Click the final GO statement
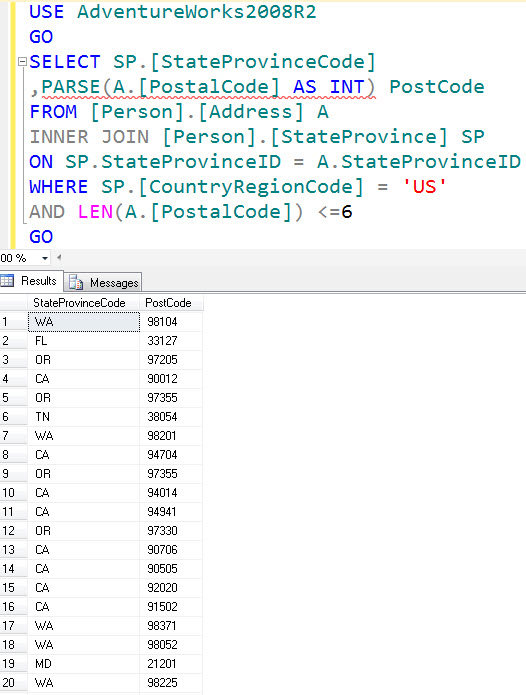Image resolution: width=526 pixels, height=695 pixels. (x=41, y=237)
